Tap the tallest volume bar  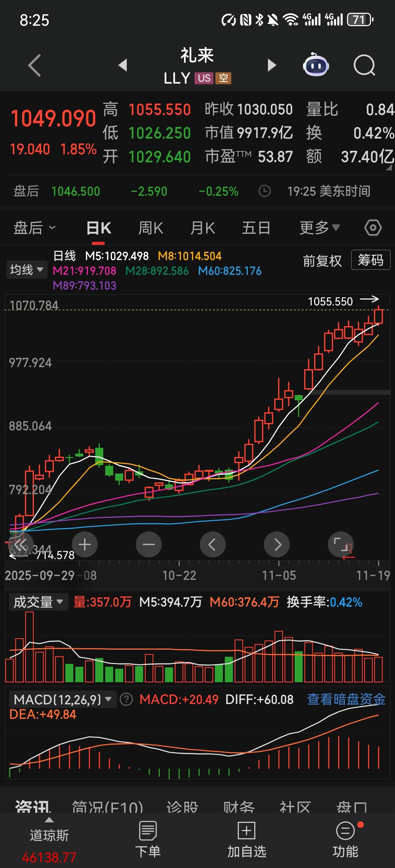point(29,646)
